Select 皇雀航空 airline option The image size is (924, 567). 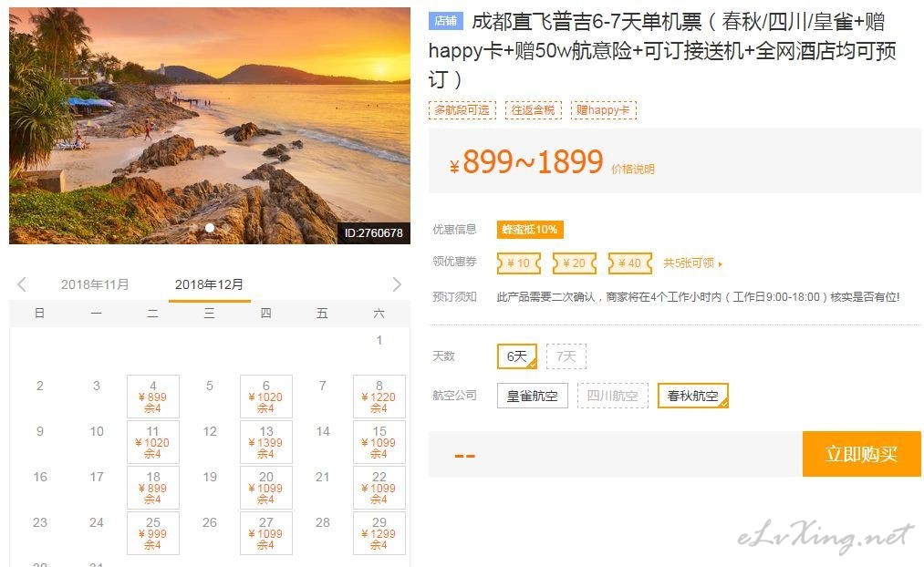pyautogui.click(x=532, y=396)
